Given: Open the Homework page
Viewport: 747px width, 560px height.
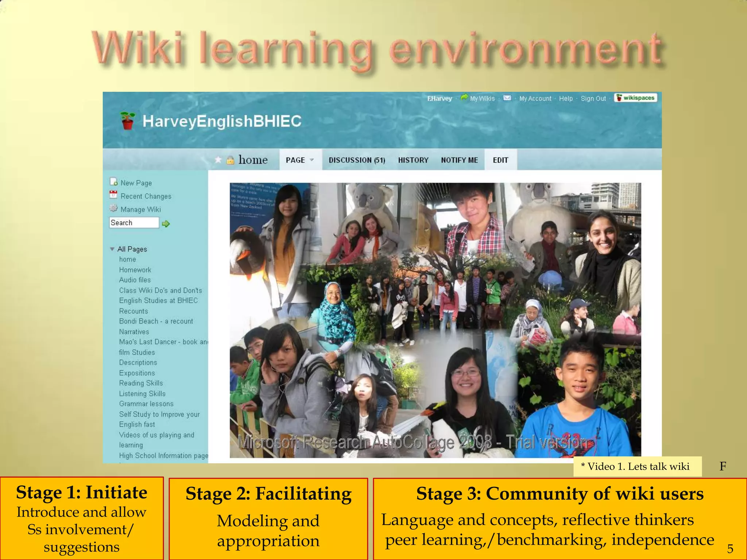Looking at the screenshot, I should point(135,270).
